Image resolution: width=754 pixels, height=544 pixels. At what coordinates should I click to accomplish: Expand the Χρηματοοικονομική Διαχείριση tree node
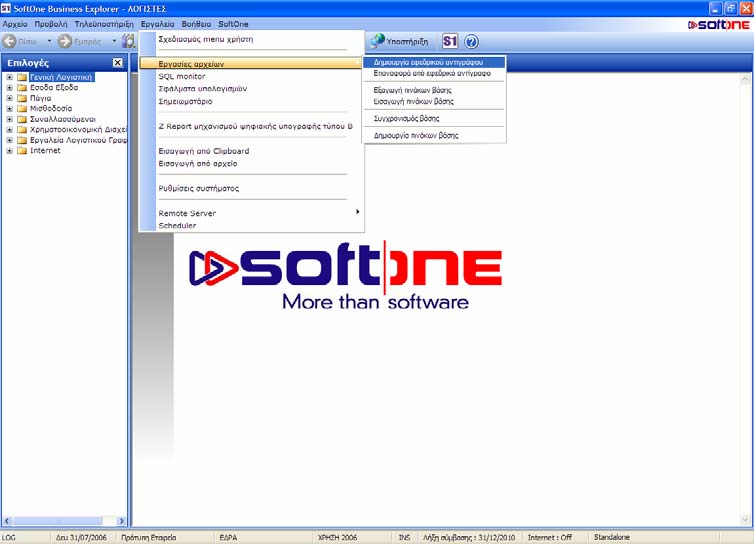point(9,130)
